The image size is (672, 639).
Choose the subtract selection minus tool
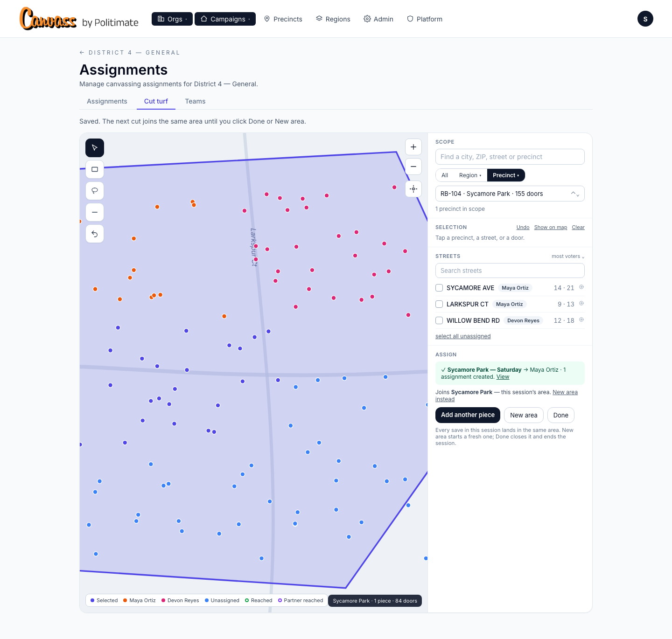point(95,212)
